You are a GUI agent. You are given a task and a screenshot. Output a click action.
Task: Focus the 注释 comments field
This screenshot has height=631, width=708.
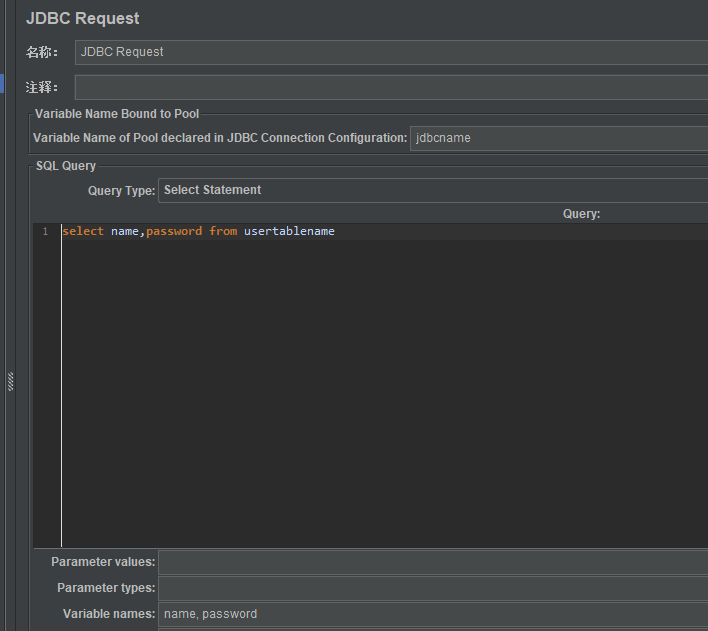click(x=390, y=88)
